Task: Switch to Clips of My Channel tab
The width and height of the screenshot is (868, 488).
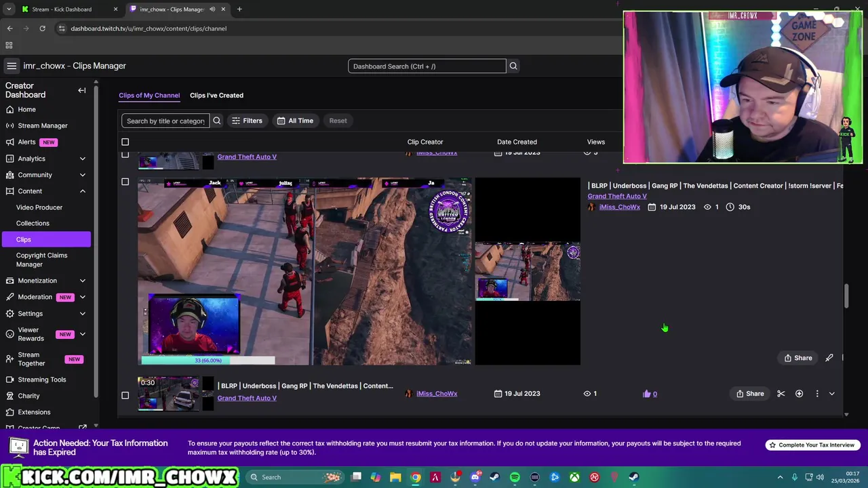Action: (x=149, y=96)
